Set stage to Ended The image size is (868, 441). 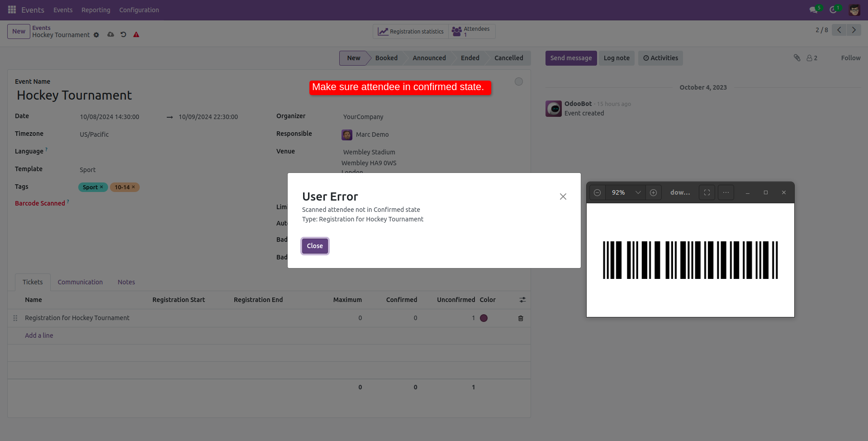pos(470,58)
